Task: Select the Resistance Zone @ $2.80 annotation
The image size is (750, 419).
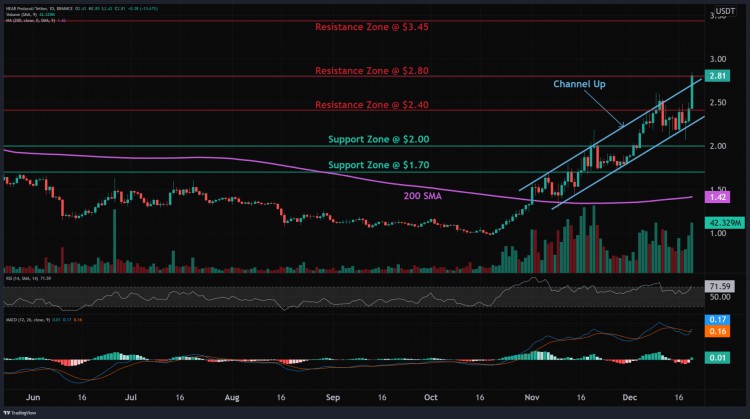Action: click(x=372, y=71)
